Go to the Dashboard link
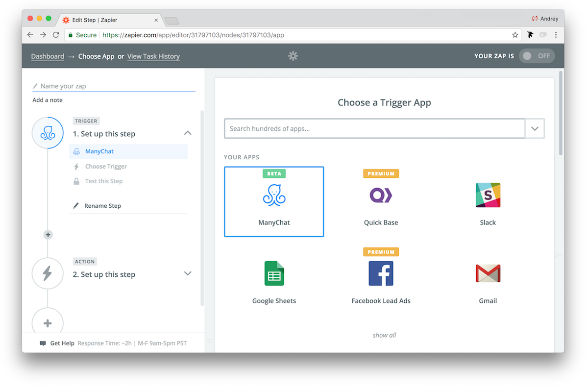Viewport: 588px width, 392px height. (48, 56)
